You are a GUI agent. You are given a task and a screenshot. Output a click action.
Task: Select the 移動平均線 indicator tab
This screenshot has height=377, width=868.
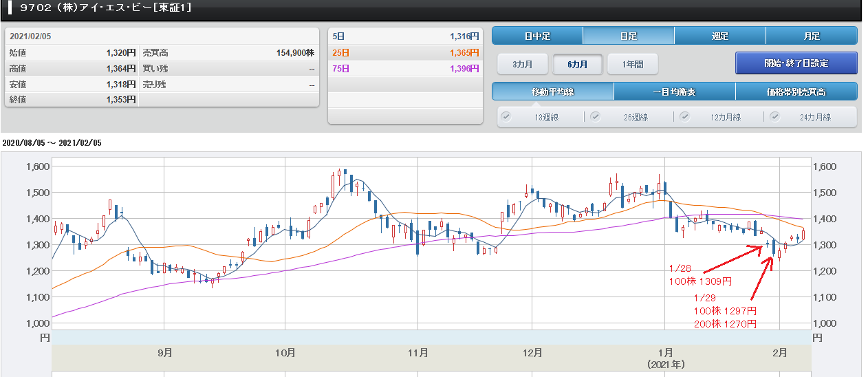pyautogui.click(x=552, y=91)
